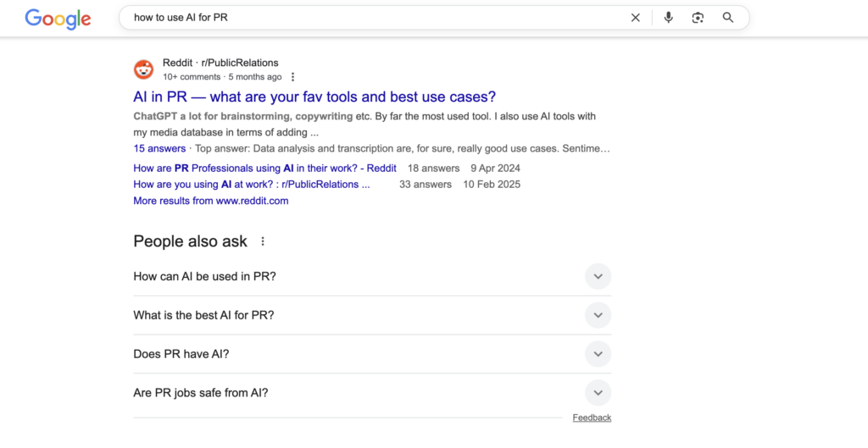Screen dimensions: 868x448
Task: Open "How are PR Professionals using AI" link
Action: coord(266,168)
